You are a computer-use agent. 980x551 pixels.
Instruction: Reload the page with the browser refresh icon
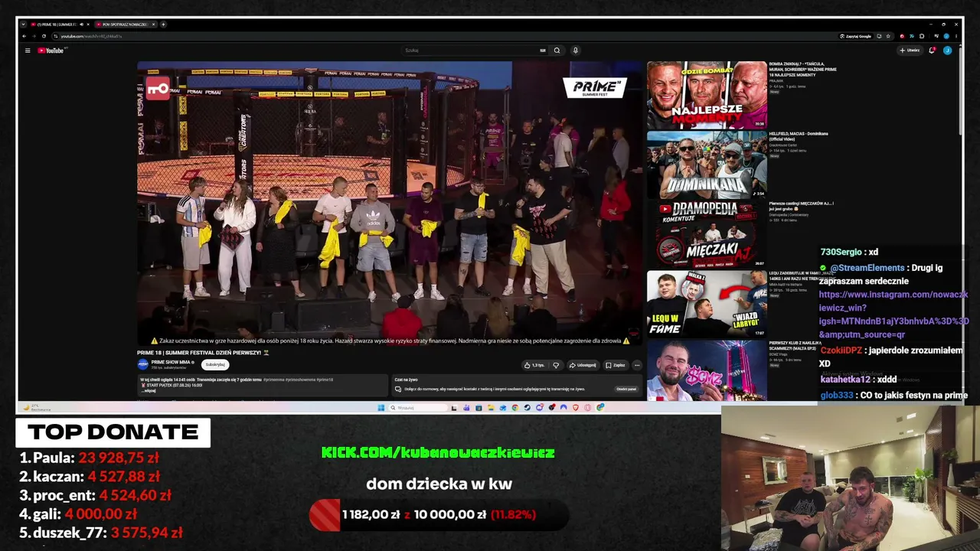click(43, 36)
